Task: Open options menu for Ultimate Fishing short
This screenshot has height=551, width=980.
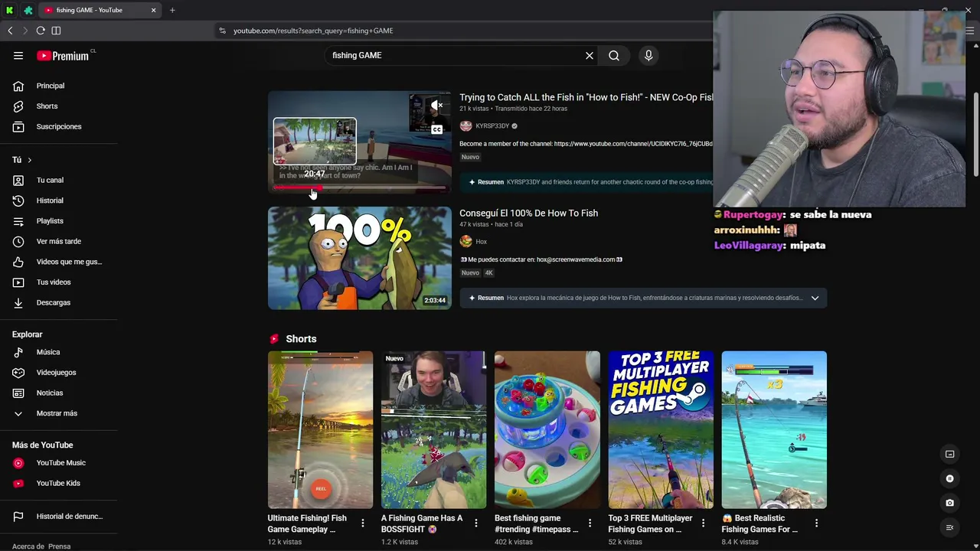Action: coord(363,523)
